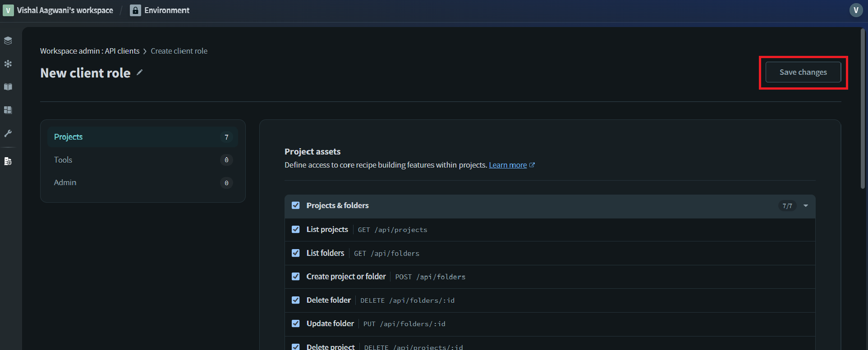The width and height of the screenshot is (868, 350).
Task: Go to Workspace admin : API clients breadcrumb
Action: click(x=90, y=51)
